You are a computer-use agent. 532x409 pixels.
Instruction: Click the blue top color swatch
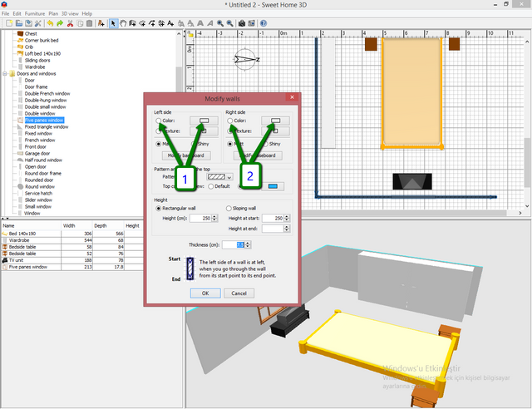[x=273, y=186]
